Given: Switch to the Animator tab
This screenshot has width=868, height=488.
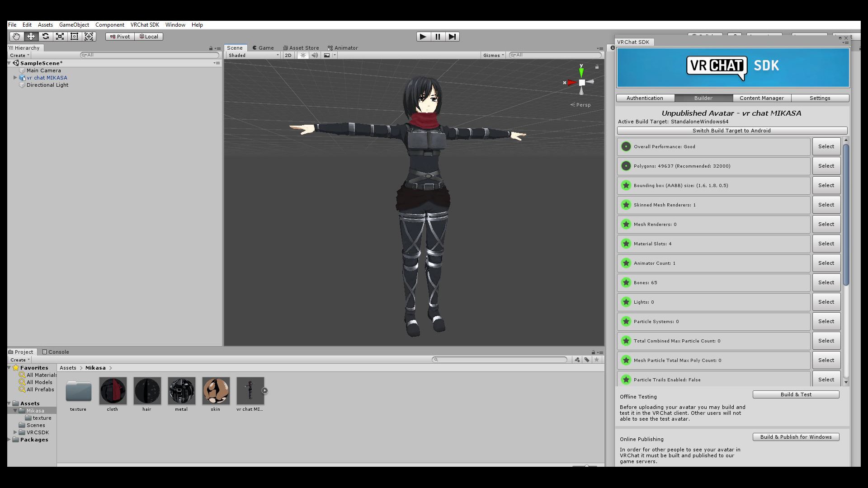Looking at the screenshot, I should [x=343, y=48].
